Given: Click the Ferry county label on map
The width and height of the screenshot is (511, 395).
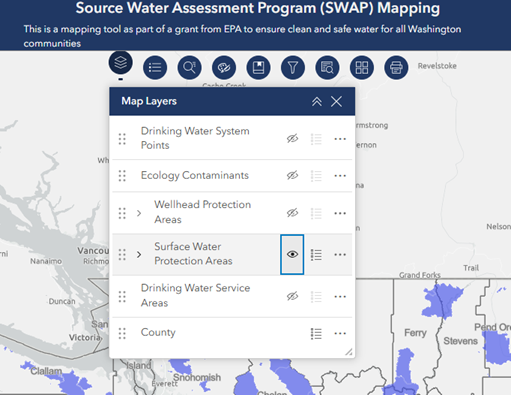Looking at the screenshot, I should (415, 333).
